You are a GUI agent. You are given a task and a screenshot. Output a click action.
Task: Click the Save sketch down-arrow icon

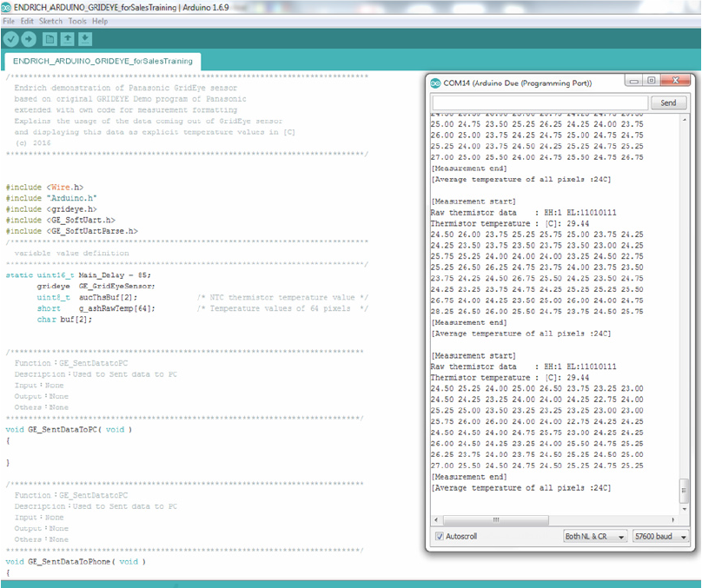(84, 38)
